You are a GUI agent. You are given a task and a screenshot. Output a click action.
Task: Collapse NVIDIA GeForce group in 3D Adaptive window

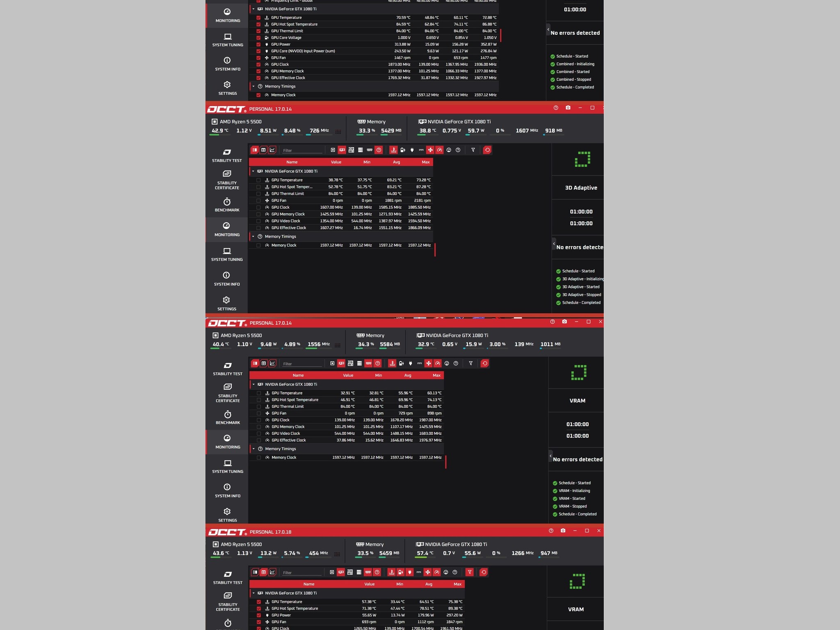pos(253,171)
